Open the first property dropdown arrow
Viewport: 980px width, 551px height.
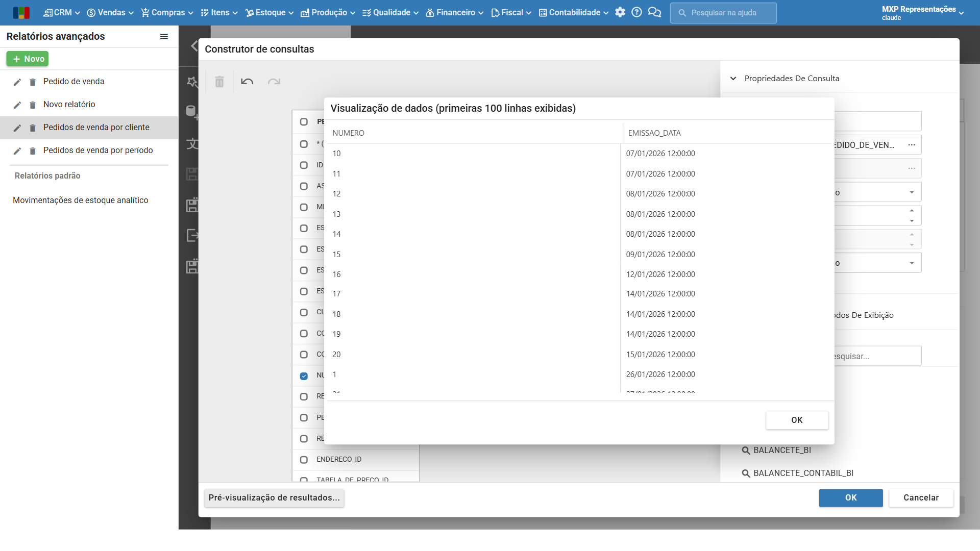[912, 192]
